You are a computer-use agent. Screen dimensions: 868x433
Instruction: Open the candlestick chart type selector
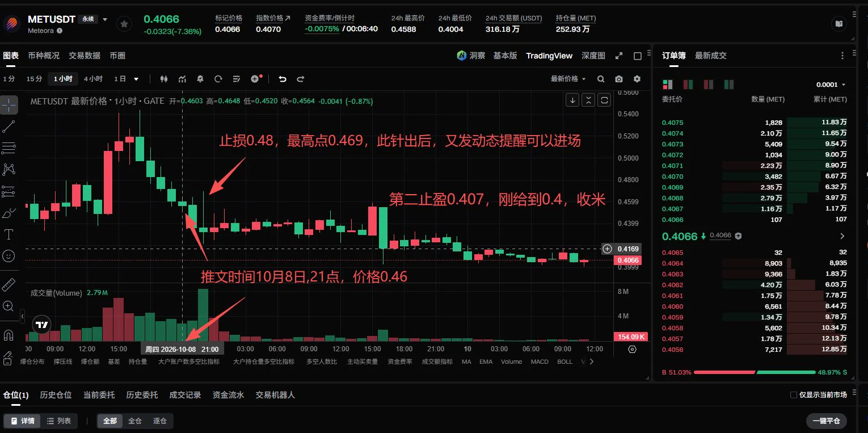165,79
